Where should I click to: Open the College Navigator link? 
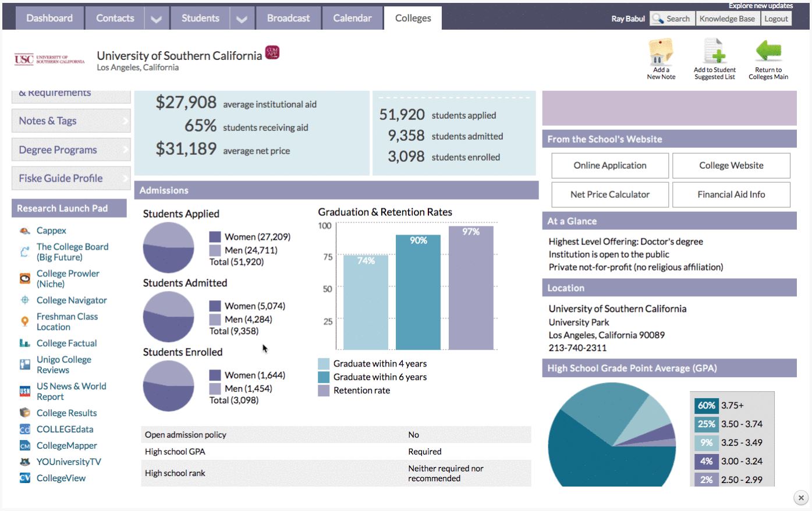pyautogui.click(x=72, y=300)
